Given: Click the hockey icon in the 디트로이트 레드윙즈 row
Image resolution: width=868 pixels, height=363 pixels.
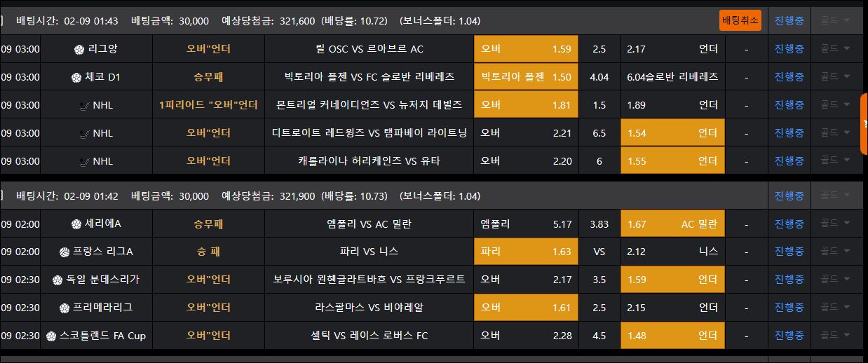Looking at the screenshot, I should [x=85, y=133].
